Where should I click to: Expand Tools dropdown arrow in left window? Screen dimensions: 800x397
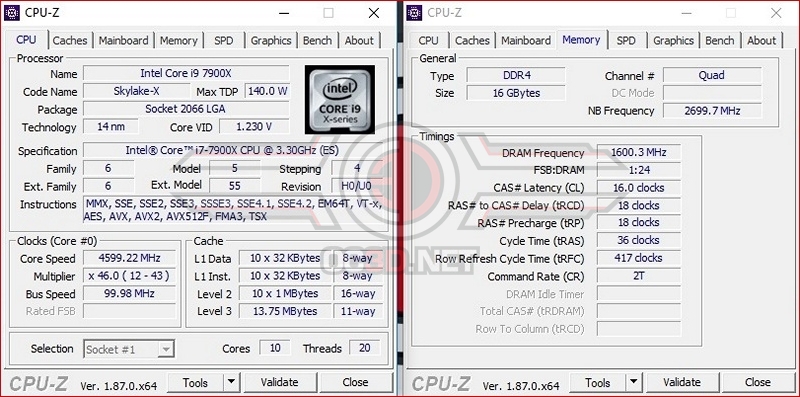click(231, 382)
